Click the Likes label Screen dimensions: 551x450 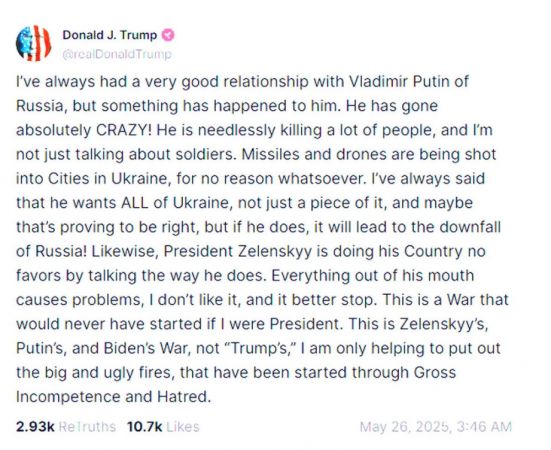183,427
